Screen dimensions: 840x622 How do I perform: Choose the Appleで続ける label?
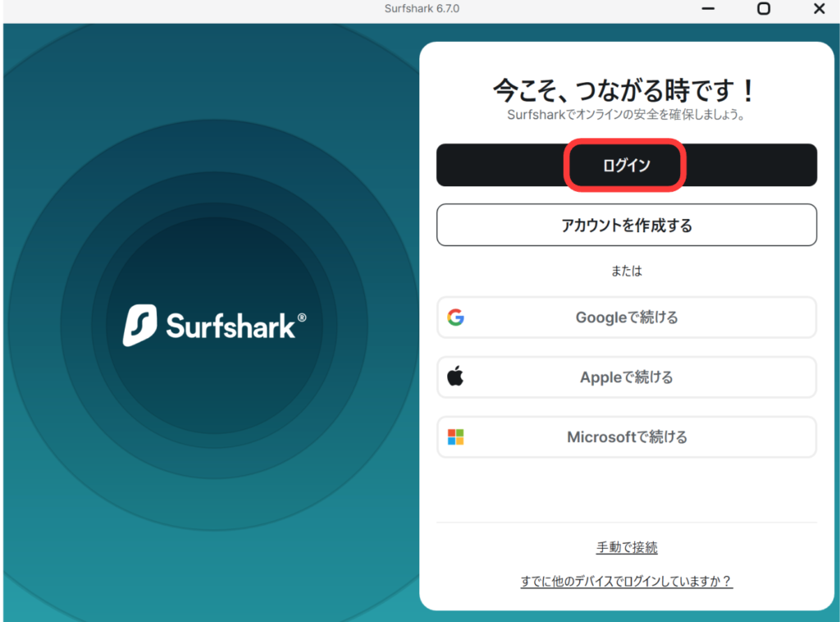tap(626, 377)
